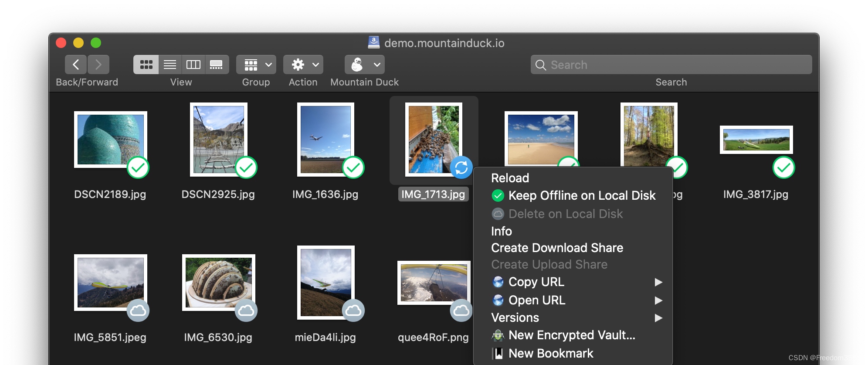
Task: Click the magnifier icon in Search field
Action: pos(541,65)
